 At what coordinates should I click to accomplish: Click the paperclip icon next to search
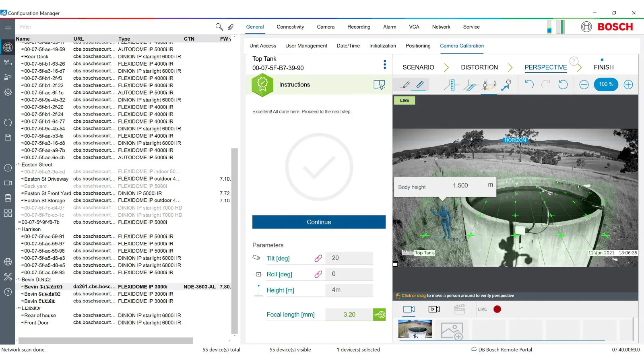click(x=231, y=27)
